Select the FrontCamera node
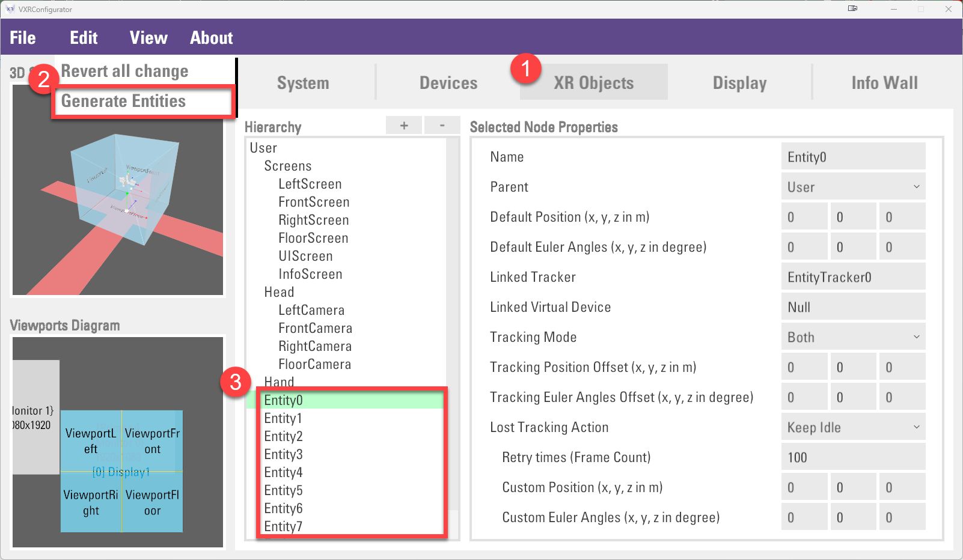 pyautogui.click(x=315, y=328)
